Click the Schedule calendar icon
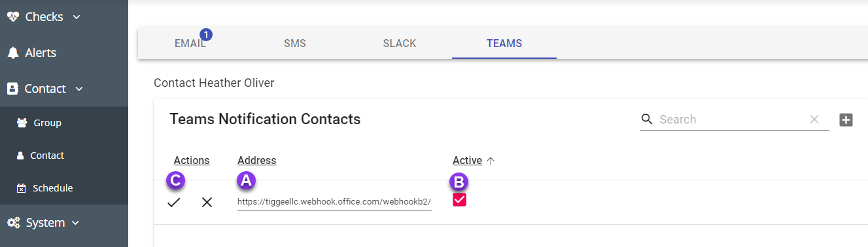The image size is (868, 247). (x=21, y=188)
